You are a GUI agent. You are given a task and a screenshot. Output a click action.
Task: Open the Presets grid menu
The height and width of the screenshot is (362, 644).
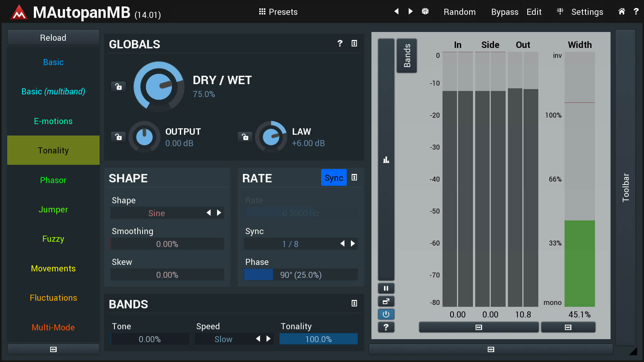click(278, 12)
